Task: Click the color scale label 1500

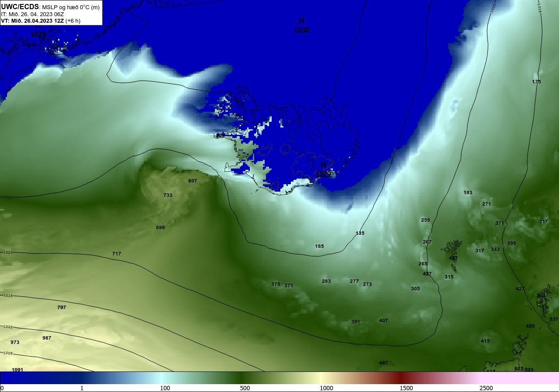Action: (406, 388)
